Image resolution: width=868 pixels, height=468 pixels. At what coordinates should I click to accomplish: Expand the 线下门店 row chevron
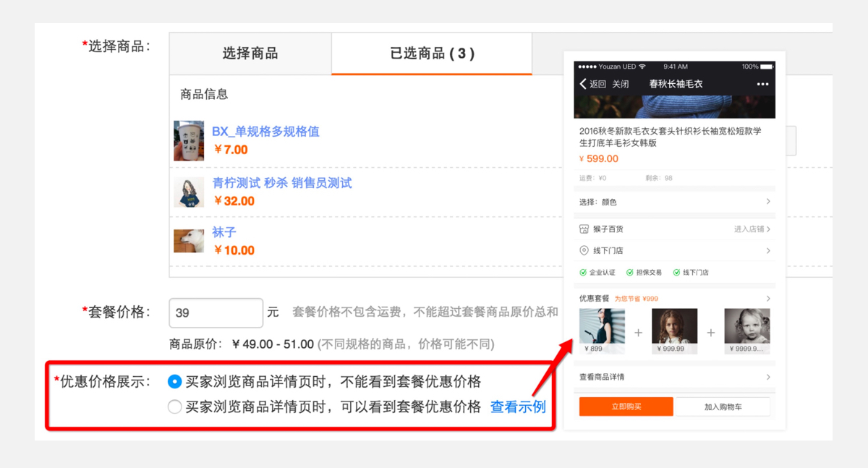click(x=768, y=250)
